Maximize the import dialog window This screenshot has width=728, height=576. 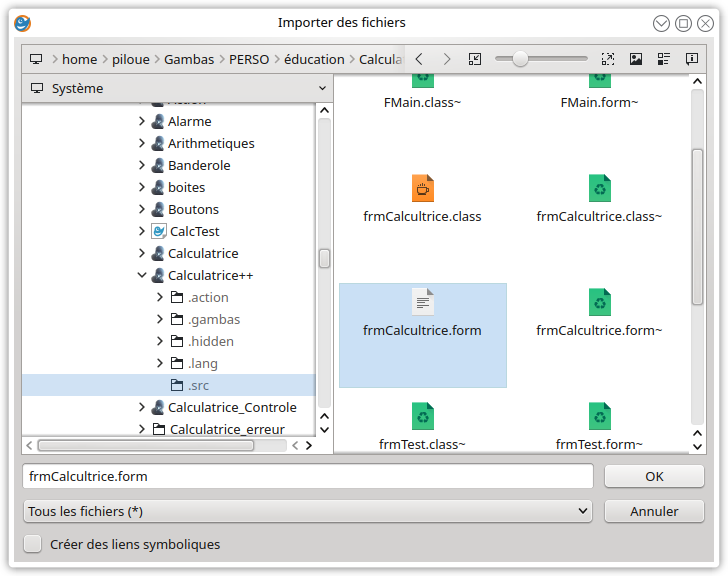[x=683, y=23]
